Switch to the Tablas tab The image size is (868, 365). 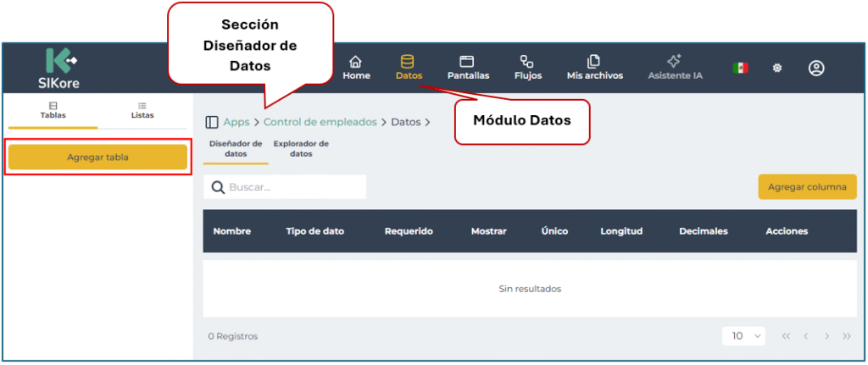[53, 110]
